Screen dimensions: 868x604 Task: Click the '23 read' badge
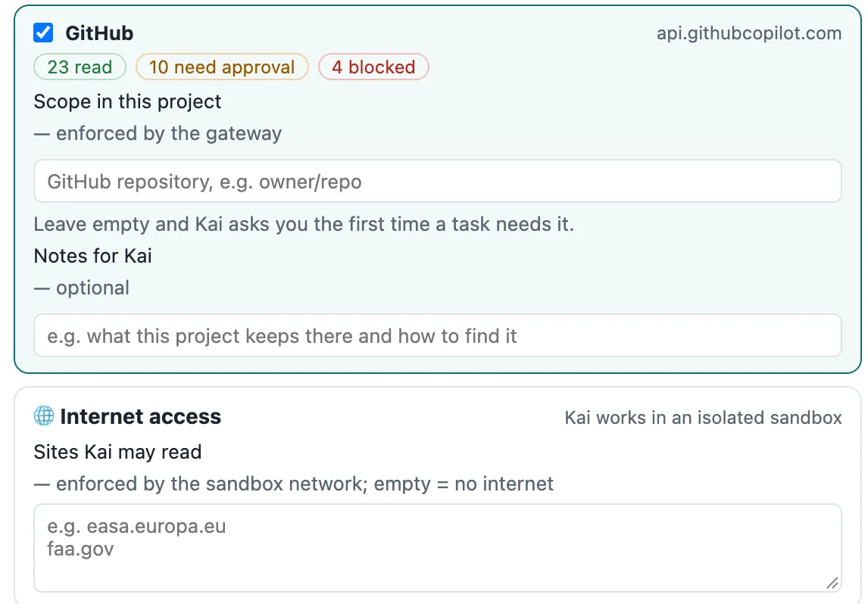click(80, 67)
